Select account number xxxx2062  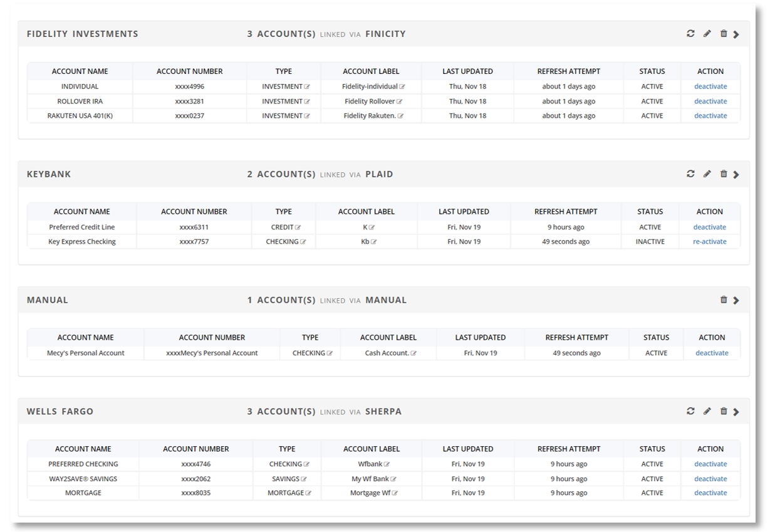pos(196,479)
